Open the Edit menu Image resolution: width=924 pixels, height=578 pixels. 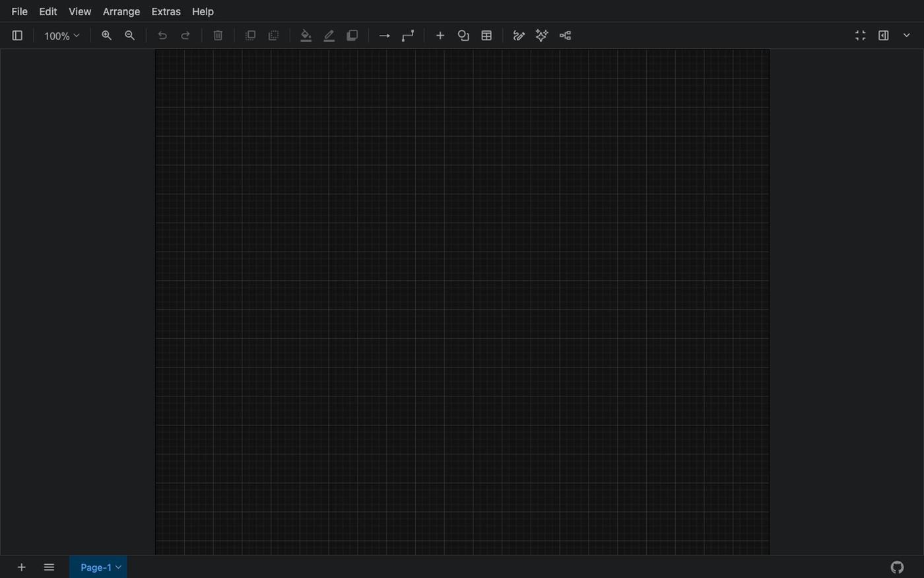click(x=48, y=11)
